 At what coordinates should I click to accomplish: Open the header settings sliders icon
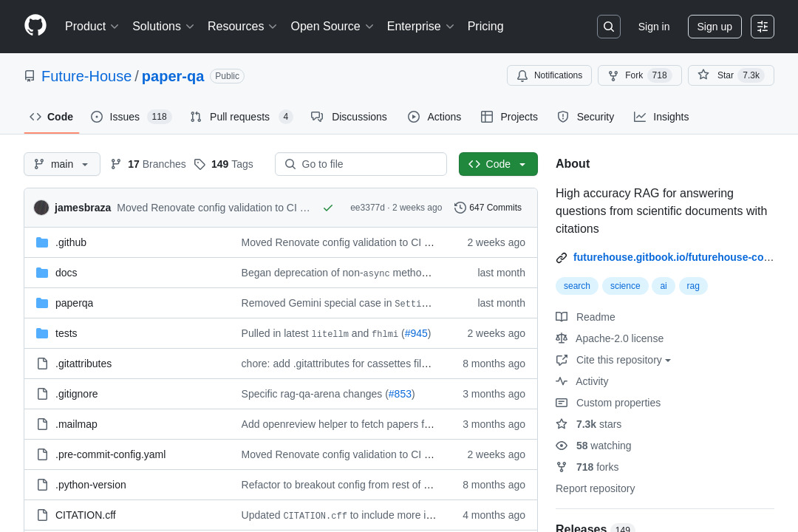pos(763,27)
